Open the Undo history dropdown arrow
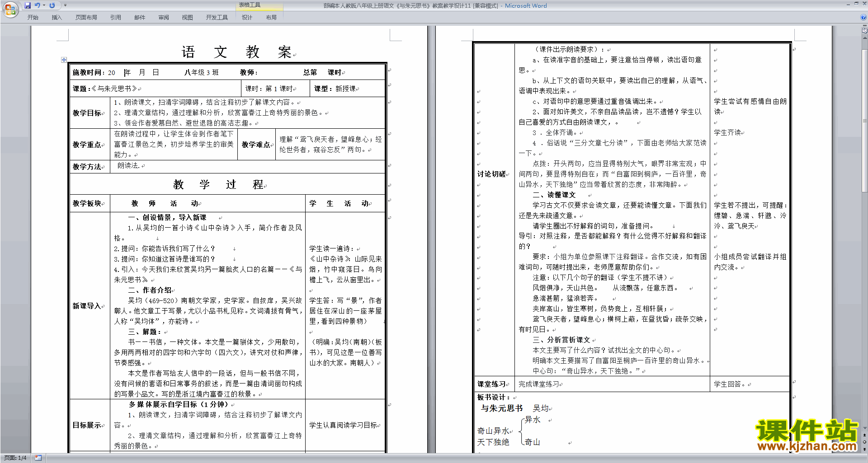This screenshot has height=463, width=868. click(x=44, y=5)
